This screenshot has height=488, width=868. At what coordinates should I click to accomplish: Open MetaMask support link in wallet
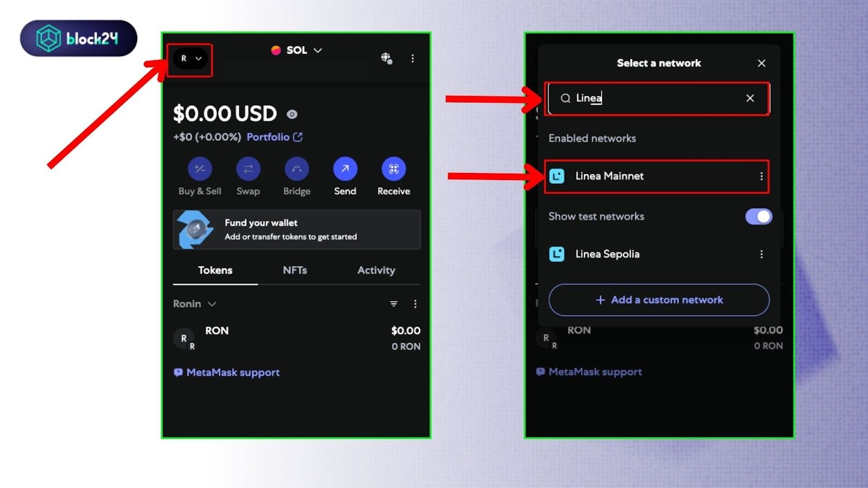227,373
